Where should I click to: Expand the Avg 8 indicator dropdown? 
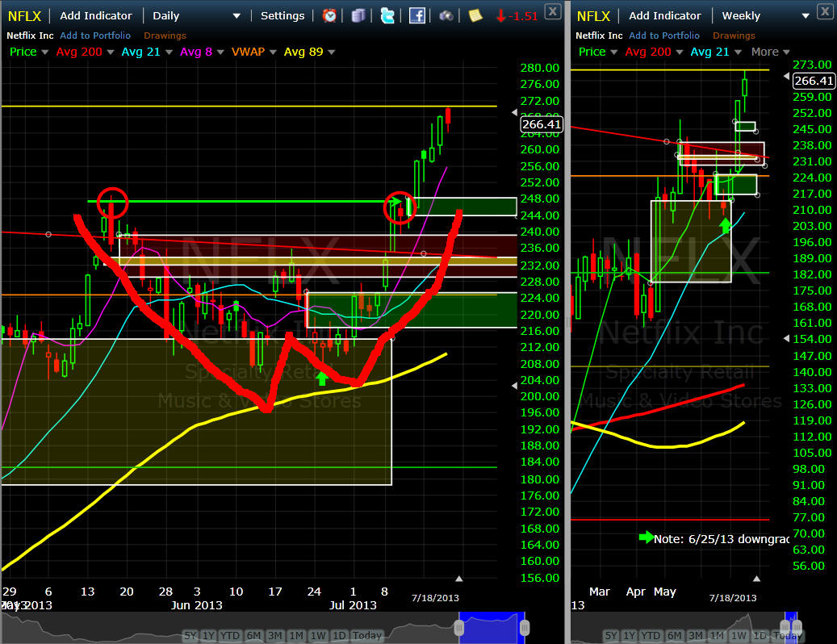coord(220,52)
